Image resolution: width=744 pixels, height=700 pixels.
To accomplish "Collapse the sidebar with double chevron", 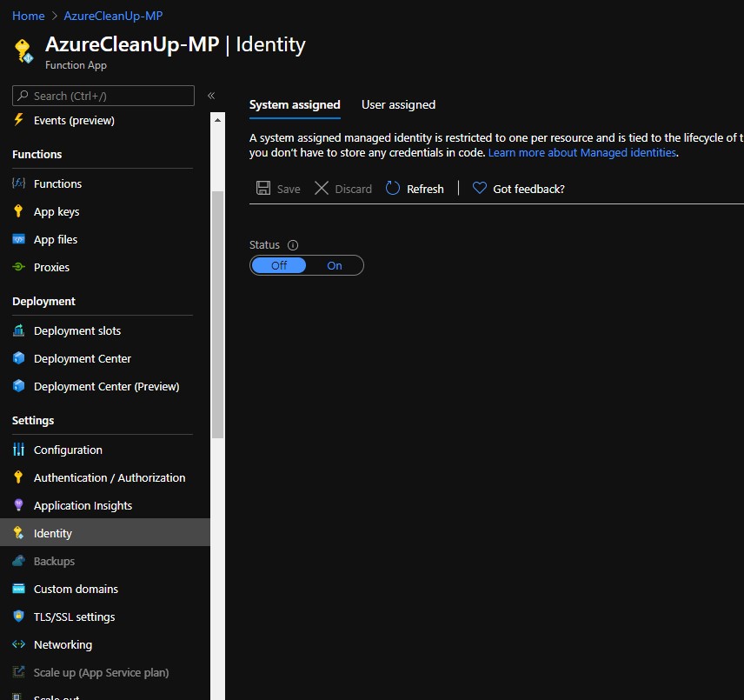I will [x=211, y=96].
